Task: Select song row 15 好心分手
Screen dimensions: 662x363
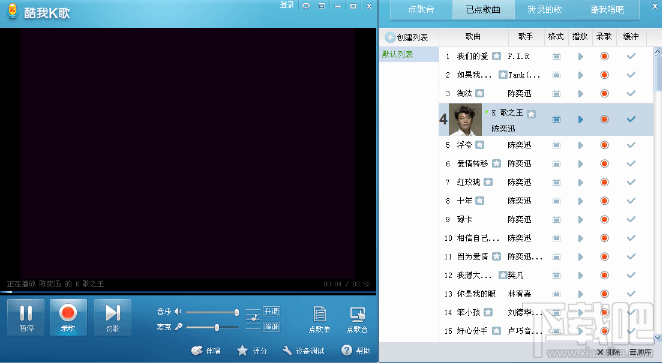Action: click(x=546, y=331)
